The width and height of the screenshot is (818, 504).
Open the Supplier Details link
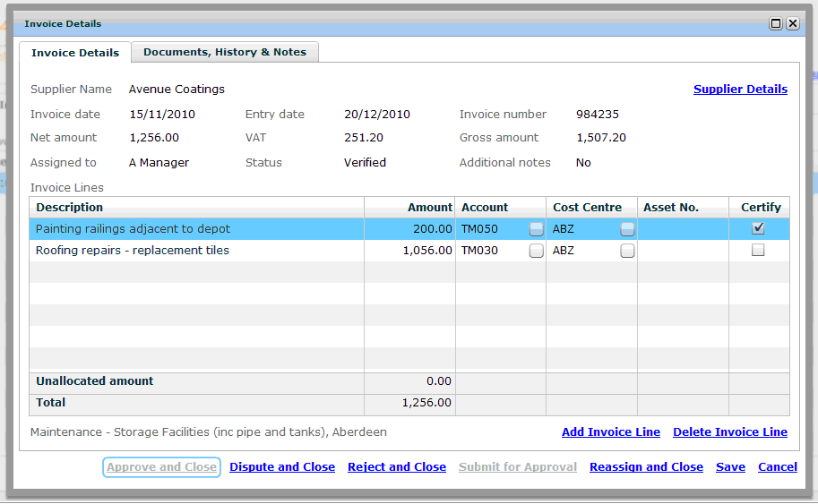tap(740, 90)
